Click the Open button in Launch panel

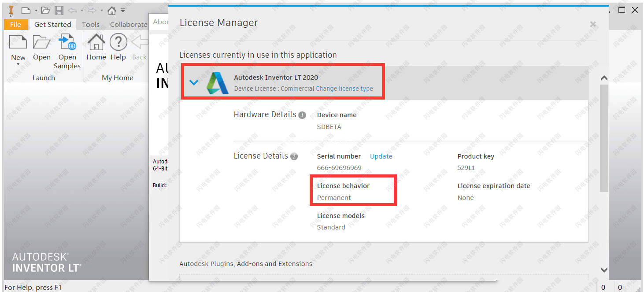pyautogui.click(x=42, y=48)
